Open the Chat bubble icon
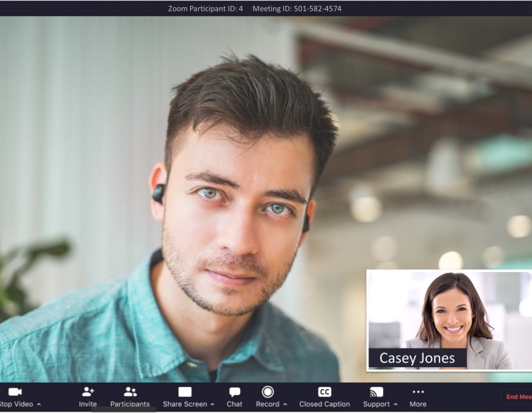The width and height of the screenshot is (532, 413). click(x=234, y=392)
